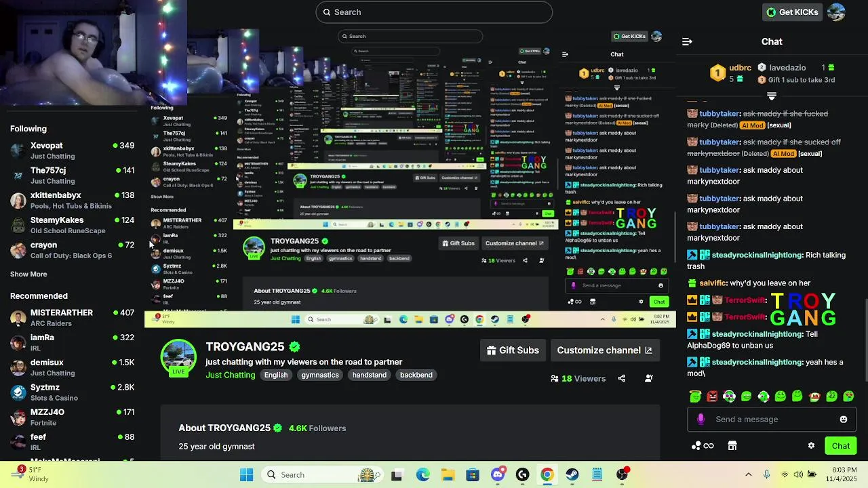
Task: Open Steam from the taskbar
Action: (572, 474)
